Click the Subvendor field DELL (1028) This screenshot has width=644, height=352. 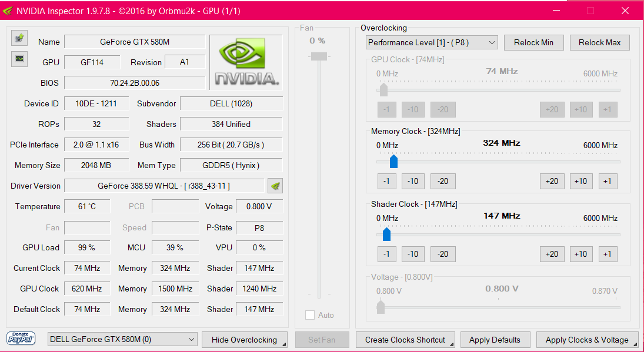pos(231,103)
